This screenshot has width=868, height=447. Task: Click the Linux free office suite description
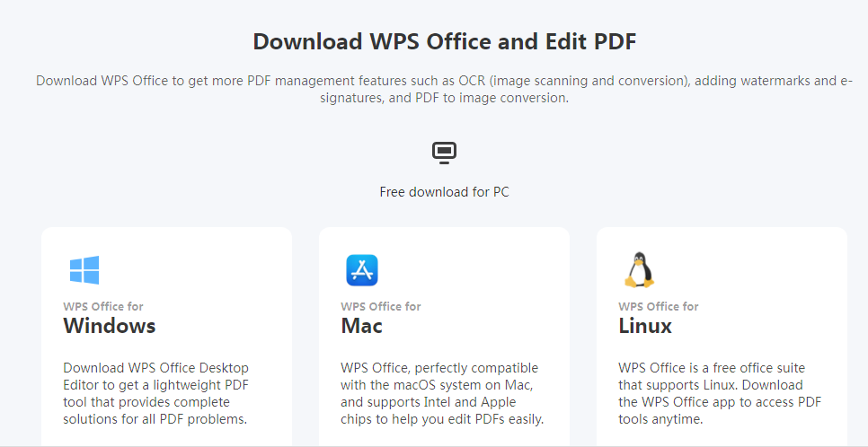[720, 393]
